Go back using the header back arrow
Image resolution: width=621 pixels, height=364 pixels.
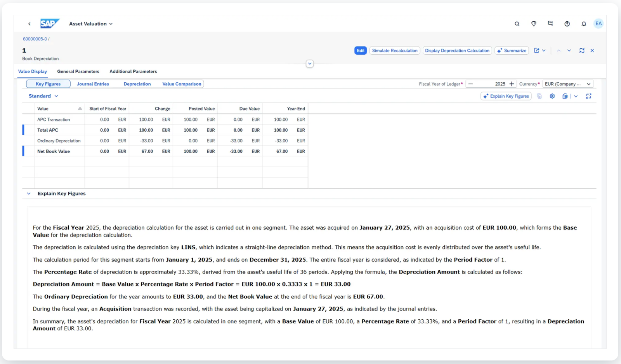point(29,24)
